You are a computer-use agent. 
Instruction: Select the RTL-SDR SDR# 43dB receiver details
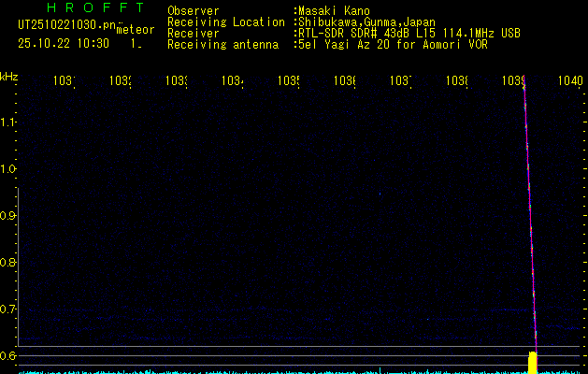[x=409, y=34]
